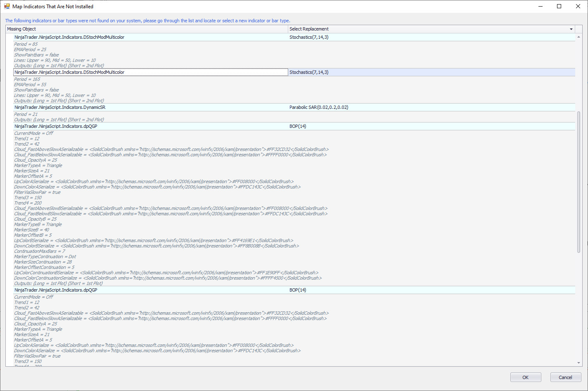Click the 'EMAPeriod = 25' parameter line

[30, 49]
